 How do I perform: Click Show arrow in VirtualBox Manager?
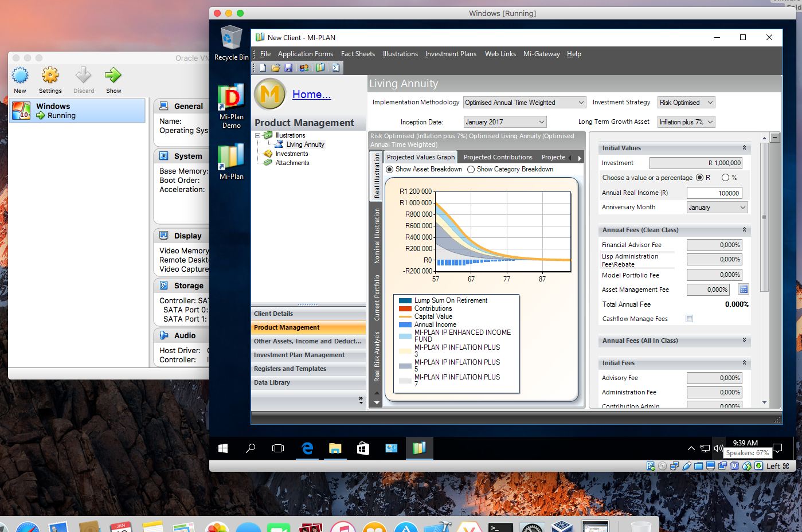point(114,80)
